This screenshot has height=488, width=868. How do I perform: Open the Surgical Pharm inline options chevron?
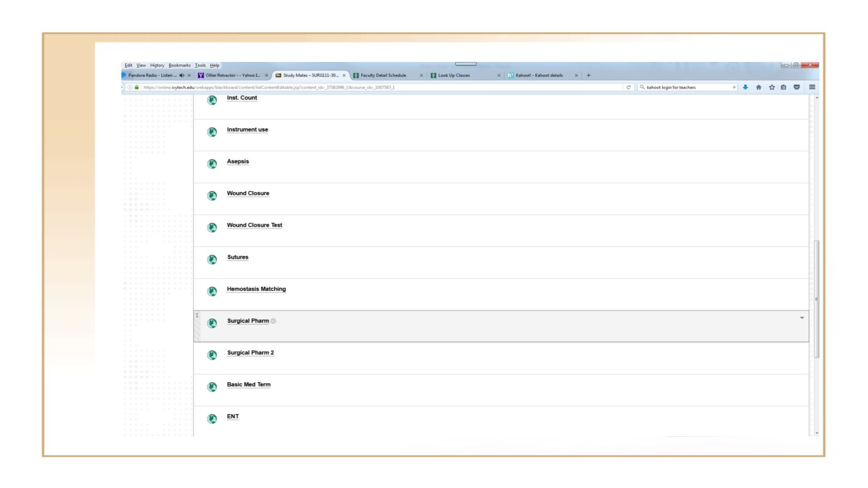pos(273,321)
